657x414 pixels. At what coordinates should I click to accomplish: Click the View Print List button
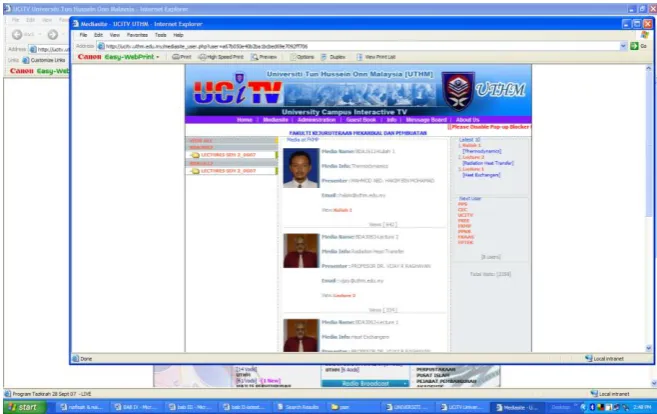[376, 57]
